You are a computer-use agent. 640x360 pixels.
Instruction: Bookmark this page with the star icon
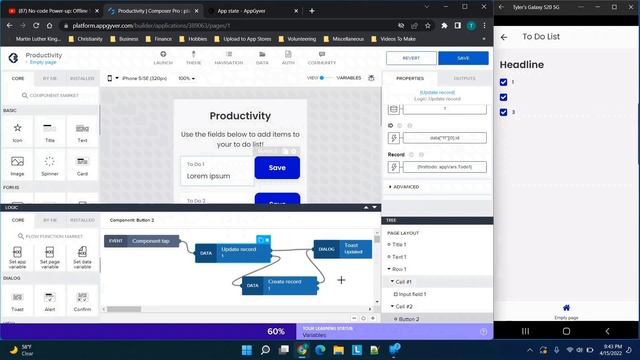tap(428, 25)
